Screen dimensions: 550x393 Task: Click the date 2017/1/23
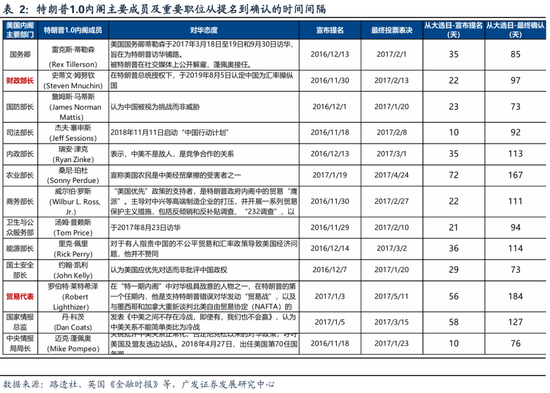point(391,344)
